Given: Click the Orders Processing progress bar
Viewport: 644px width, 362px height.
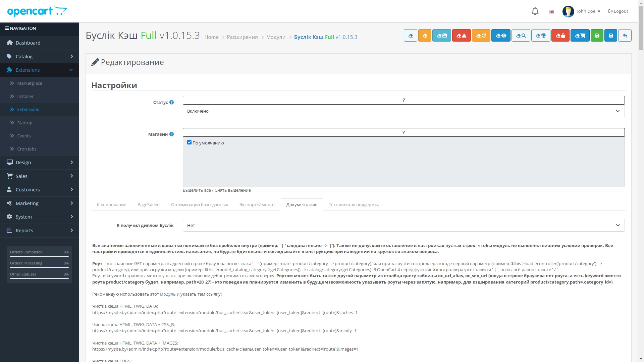Looking at the screenshot, I should click(39, 267).
